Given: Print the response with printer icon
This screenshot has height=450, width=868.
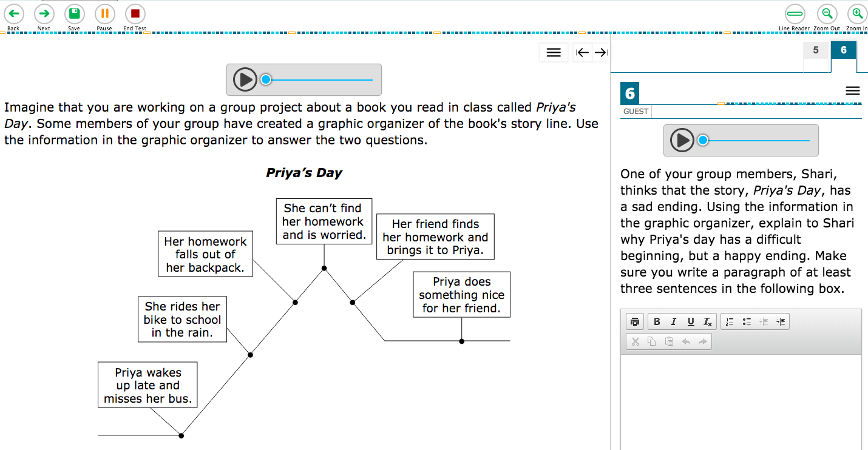Looking at the screenshot, I should pyautogui.click(x=635, y=322).
